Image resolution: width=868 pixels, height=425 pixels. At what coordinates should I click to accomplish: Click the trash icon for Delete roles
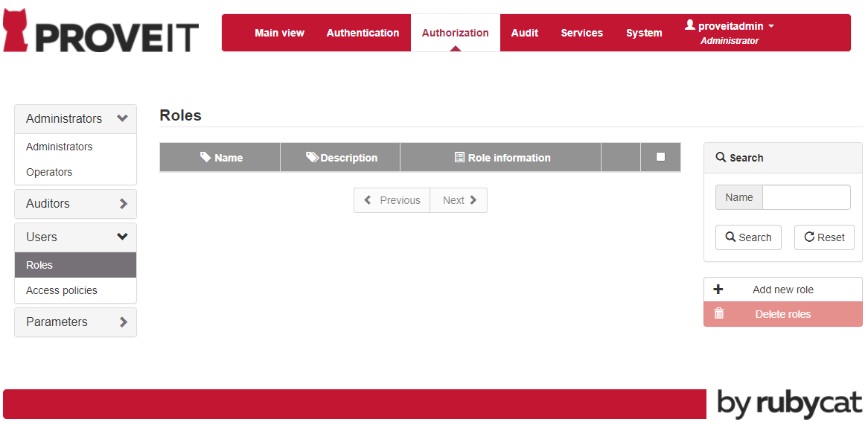[x=718, y=314]
